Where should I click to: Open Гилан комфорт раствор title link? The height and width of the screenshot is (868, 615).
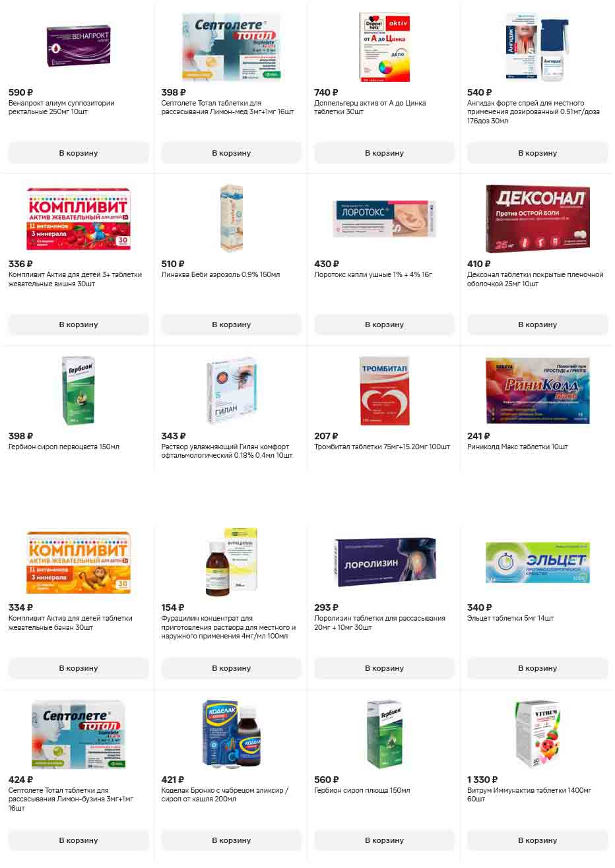[x=227, y=451]
